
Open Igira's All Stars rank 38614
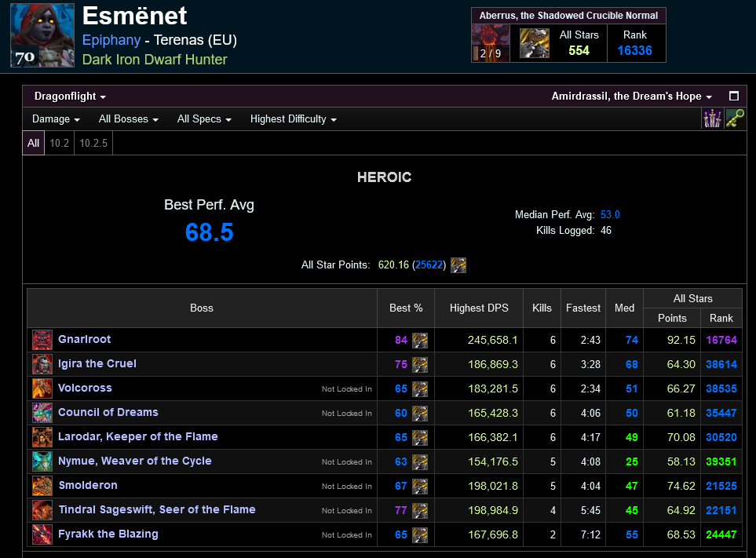click(x=721, y=365)
